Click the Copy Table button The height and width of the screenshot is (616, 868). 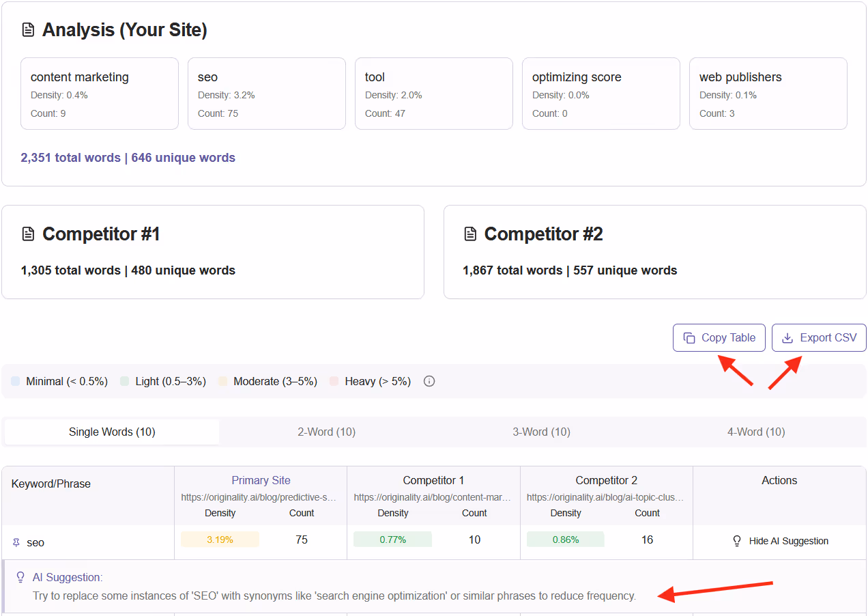click(719, 337)
